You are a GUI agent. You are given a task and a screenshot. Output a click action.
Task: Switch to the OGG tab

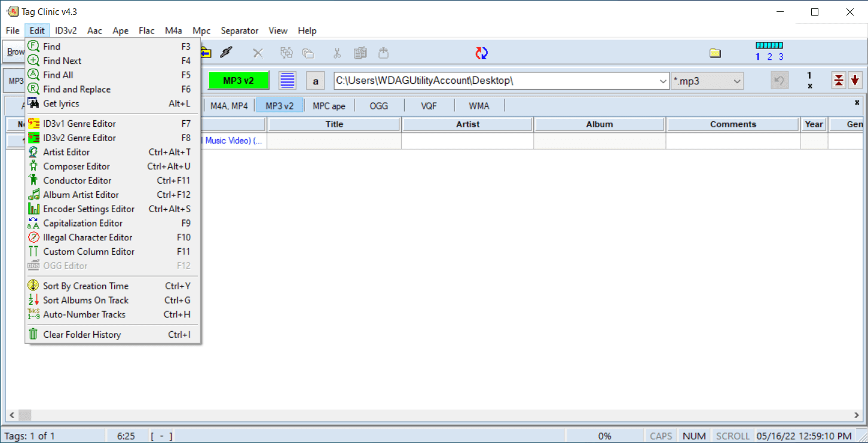(379, 106)
